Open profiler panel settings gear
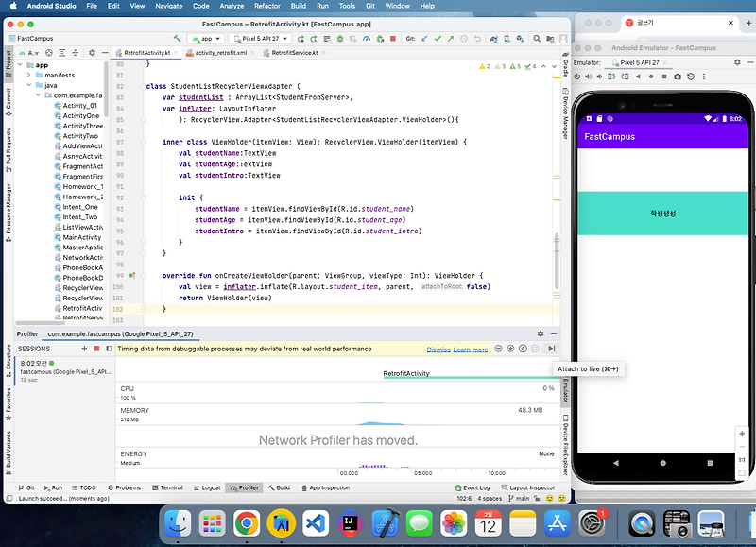The width and height of the screenshot is (756, 547). pos(541,333)
